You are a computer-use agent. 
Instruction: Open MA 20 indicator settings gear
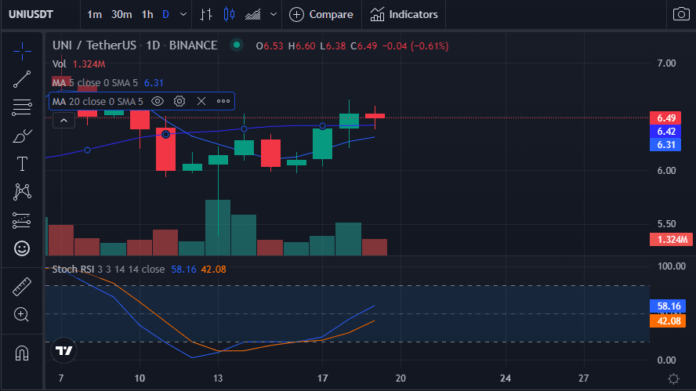click(x=179, y=101)
